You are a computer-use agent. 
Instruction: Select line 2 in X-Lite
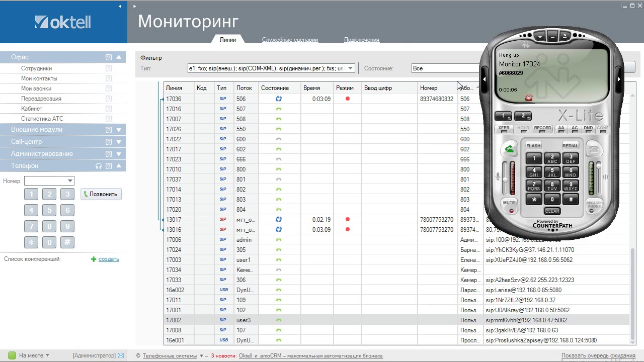click(x=523, y=116)
